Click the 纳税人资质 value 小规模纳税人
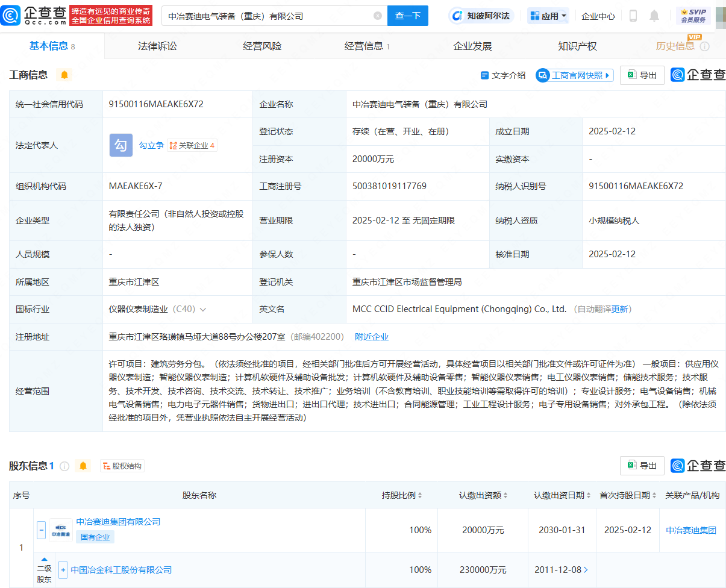The height and width of the screenshot is (588, 726). (614, 220)
